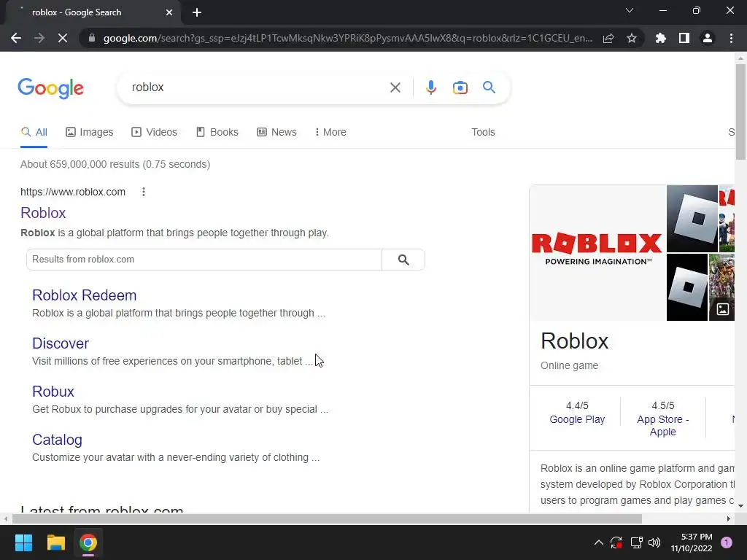Start voice search with the microphone

click(x=431, y=87)
